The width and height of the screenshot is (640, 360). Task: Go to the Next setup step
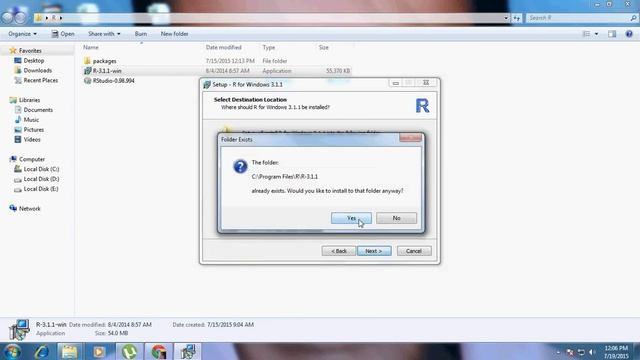[374, 251]
